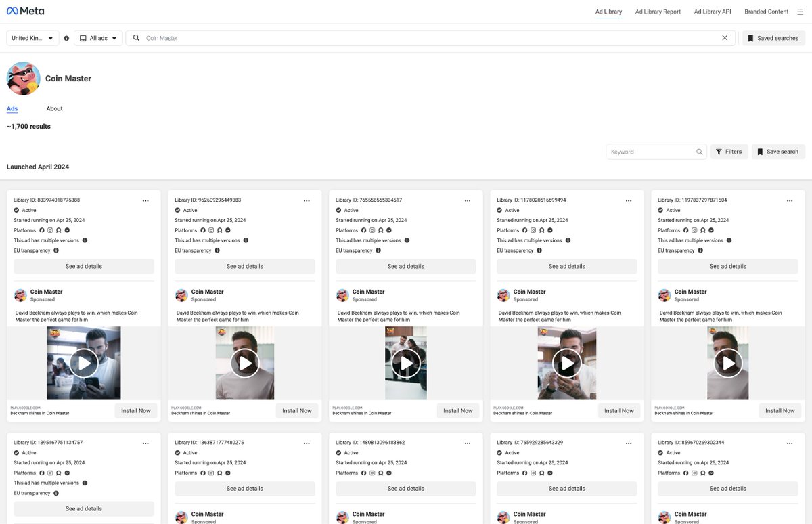This screenshot has width=812, height=524.
Task: Open more options for ad 765558565334517
Action: coord(468,200)
